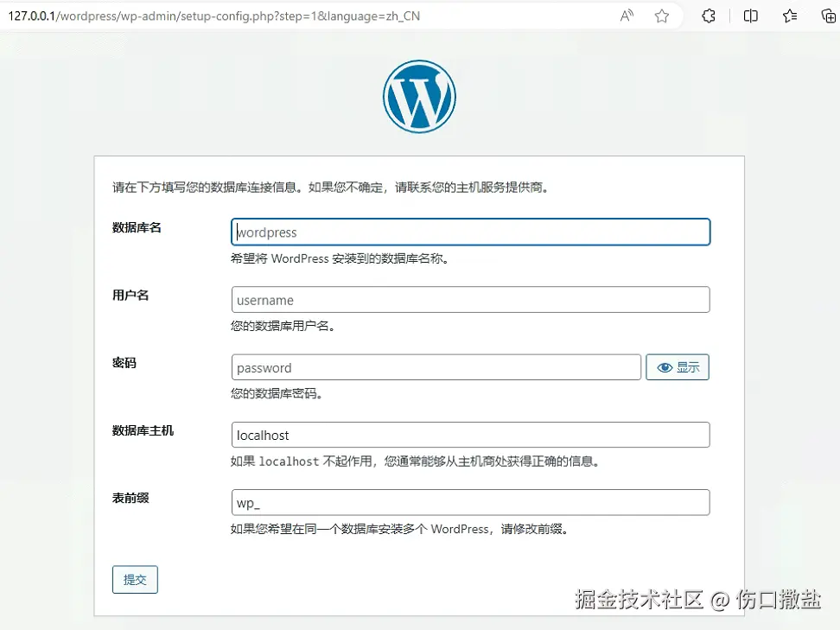Click the hint starting with 希望将 WordPress
This screenshot has width=840, height=630.
[340, 258]
